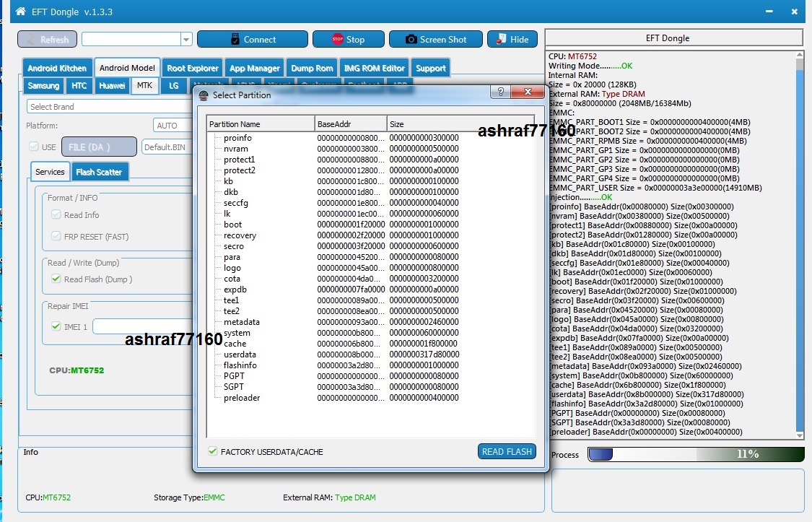Click the Screen Shot button
The height and width of the screenshot is (522, 812).
[436, 40]
